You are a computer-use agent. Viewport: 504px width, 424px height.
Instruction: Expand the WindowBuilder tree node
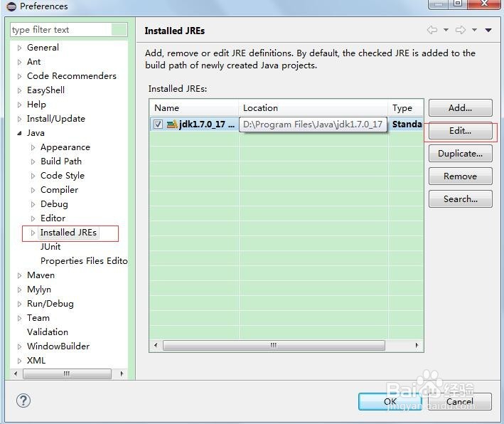19,346
